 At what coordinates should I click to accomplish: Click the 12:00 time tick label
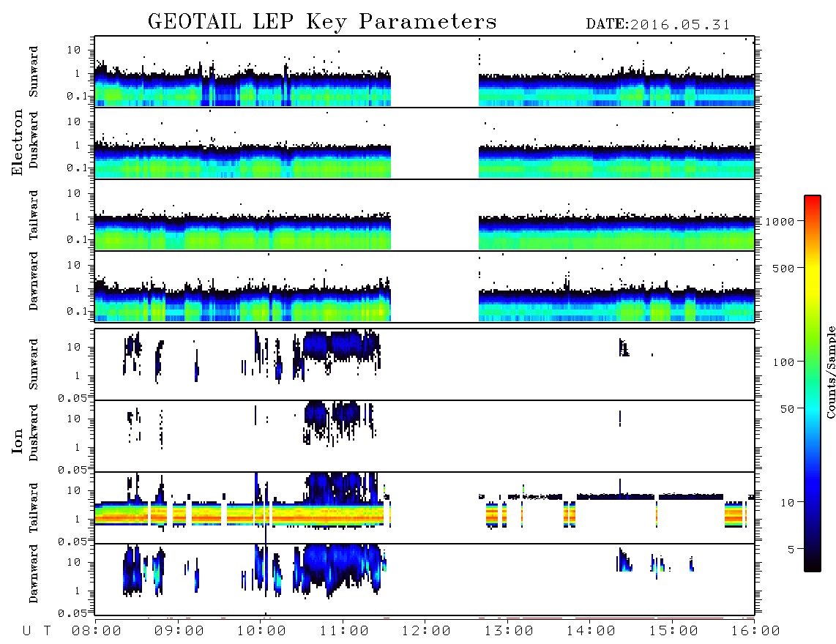click(426, 632)
